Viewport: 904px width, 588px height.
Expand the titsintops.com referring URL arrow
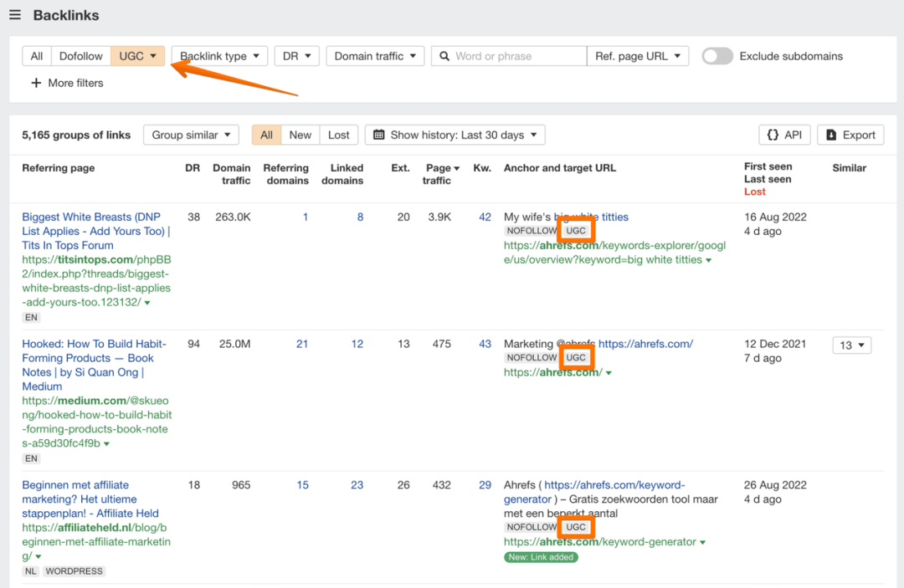(147, 303)
